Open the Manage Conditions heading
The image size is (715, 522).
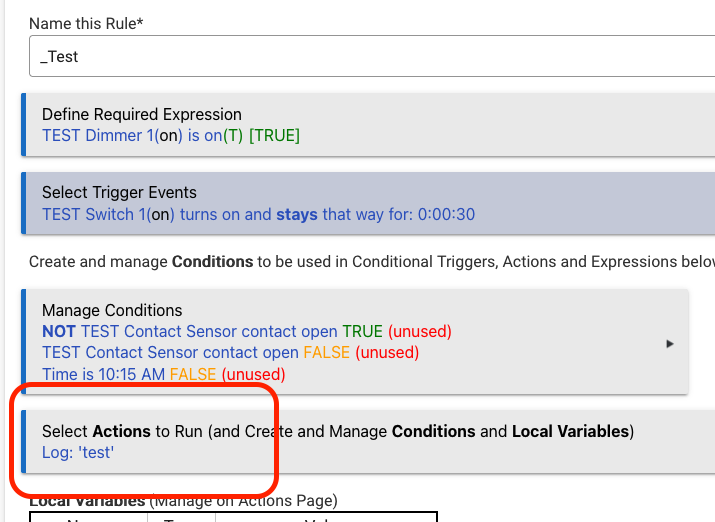pyautogui.click(x=112, y=310)
